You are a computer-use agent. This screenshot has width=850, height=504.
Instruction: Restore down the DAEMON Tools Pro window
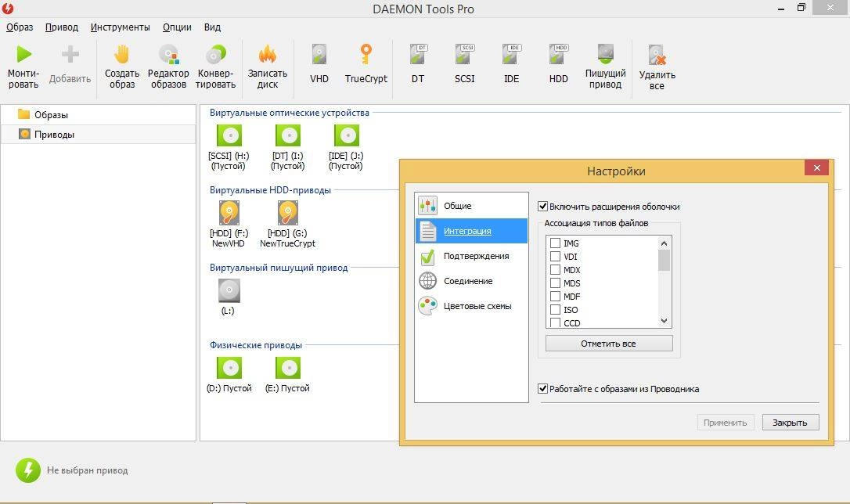click(x=801, y=8)
